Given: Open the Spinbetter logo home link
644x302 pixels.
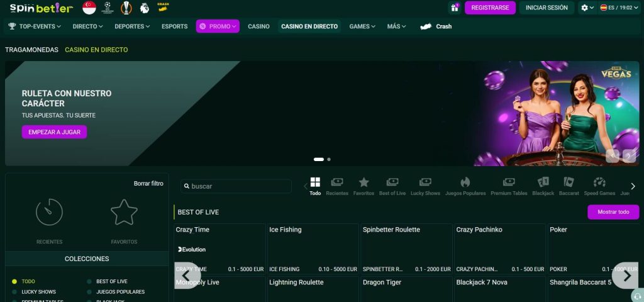Looking at the screenshot, I should [41, 8].
